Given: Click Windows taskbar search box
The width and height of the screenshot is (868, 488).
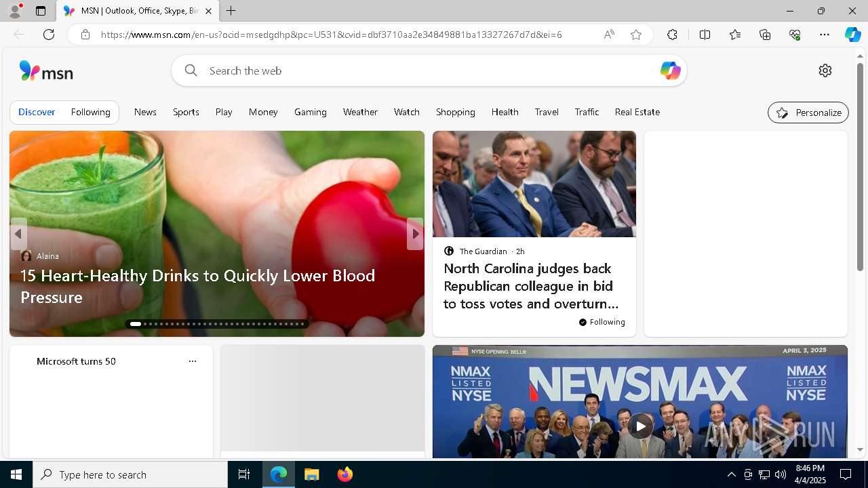Looking at the screenshot, I should pos(130,474).
